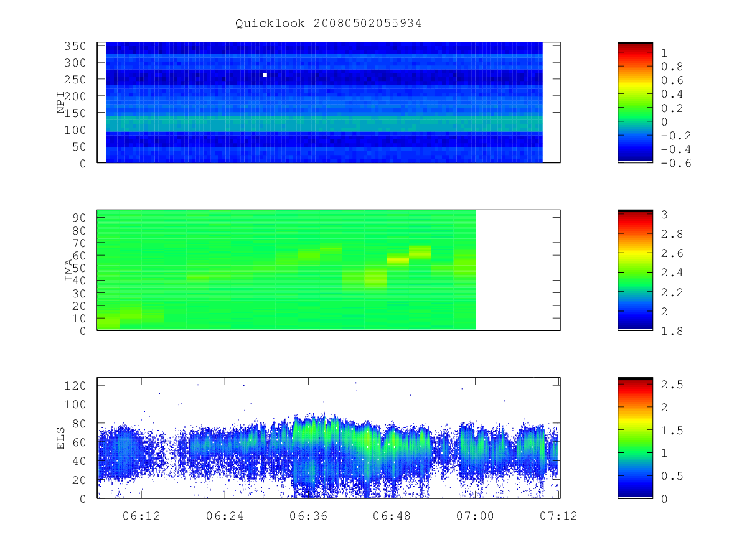The width and height of the screenshot is (747, 560).
Task: Select the IMA axis label
Action: tap(68, 270)
